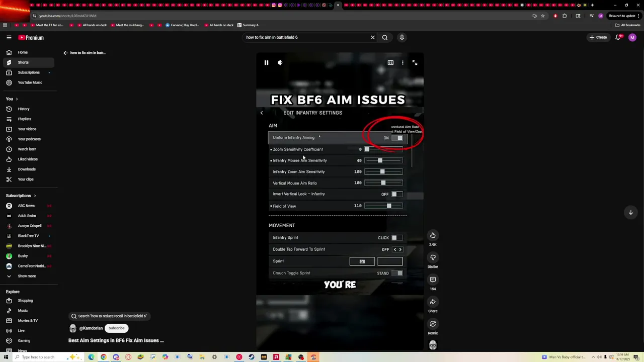Subscribe to @Kamdorian

pyautogui.click(x=116, y=328)
